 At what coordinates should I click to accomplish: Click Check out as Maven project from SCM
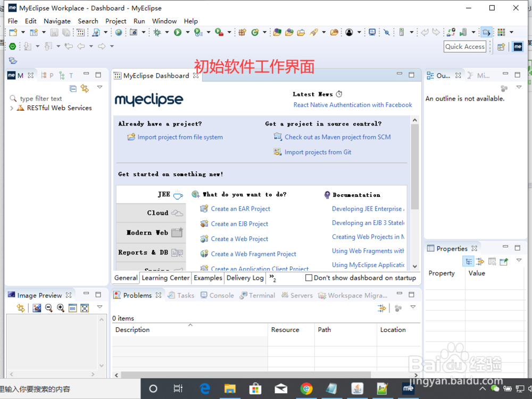pos(338,137)
